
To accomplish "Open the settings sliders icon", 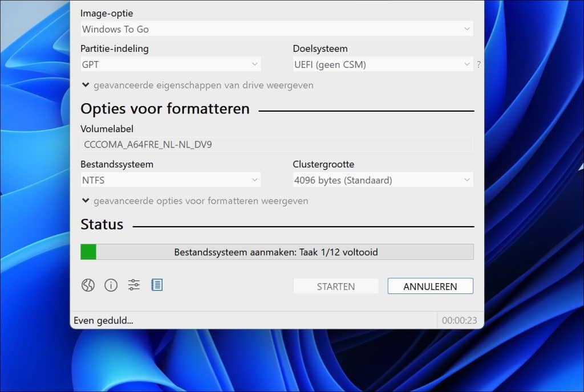I will click(133, 285).
